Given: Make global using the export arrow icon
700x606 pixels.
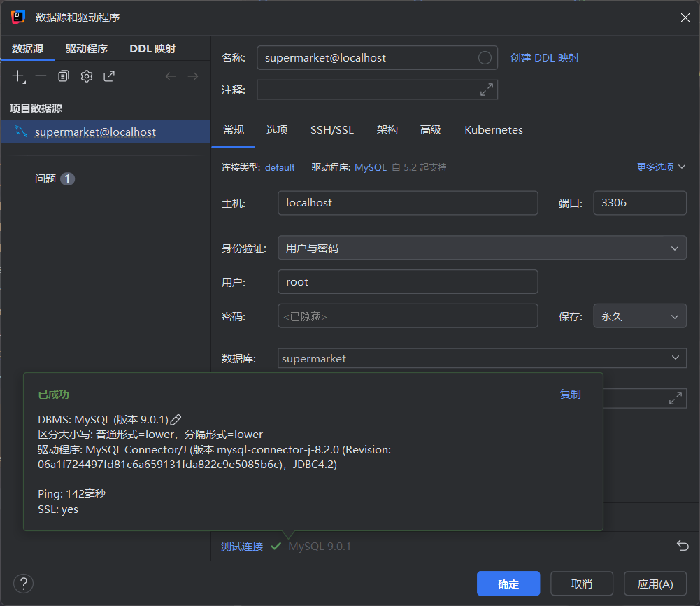Looking at the screenshot, I should click(109, 76).
